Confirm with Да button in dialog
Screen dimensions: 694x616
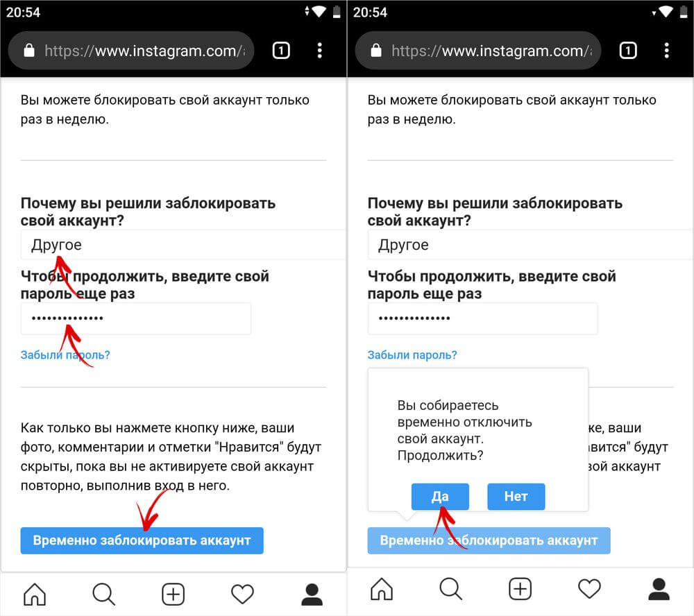(x=440, y=497)
